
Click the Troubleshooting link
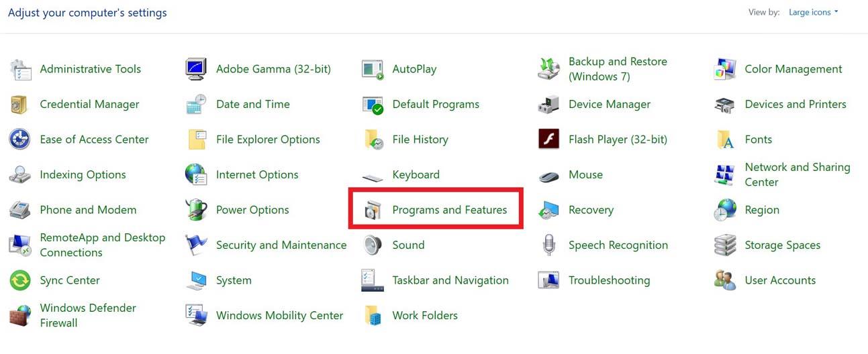coord(609,280)
